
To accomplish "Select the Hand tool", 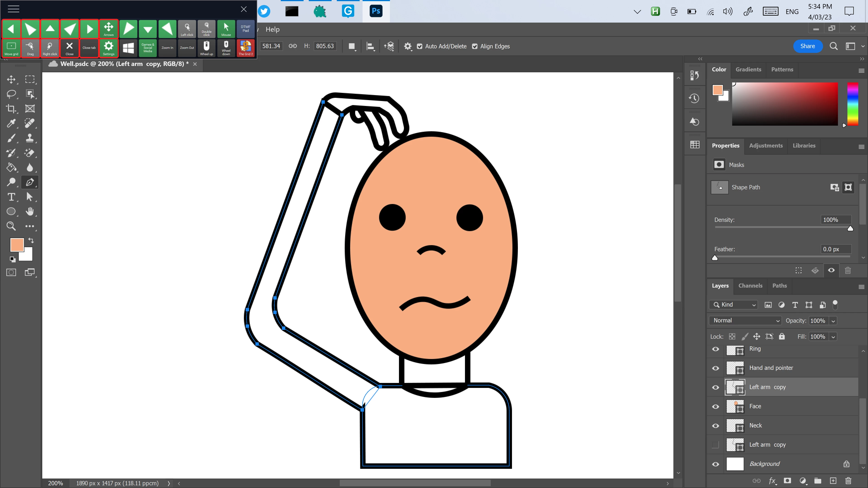I will click(x=30, y=211).
